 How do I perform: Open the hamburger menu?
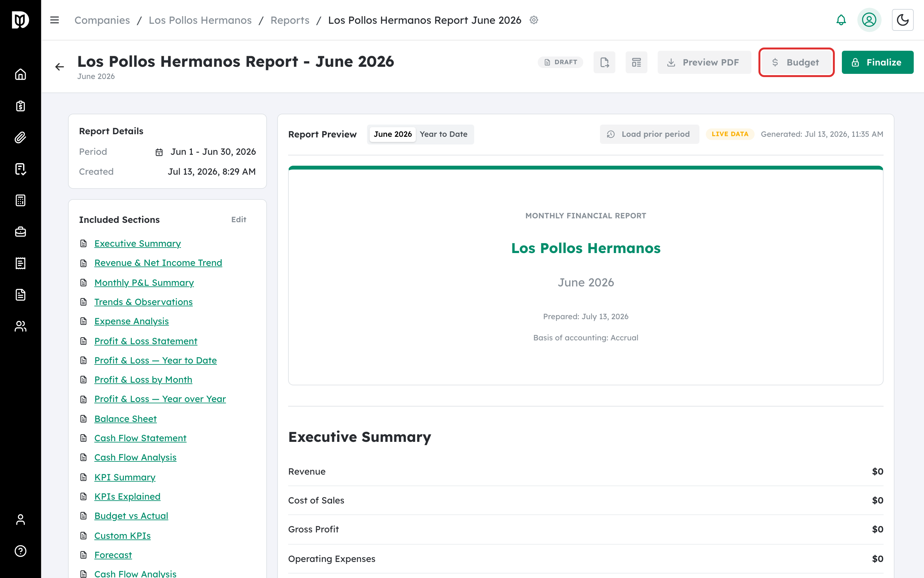tap(55, 20)
